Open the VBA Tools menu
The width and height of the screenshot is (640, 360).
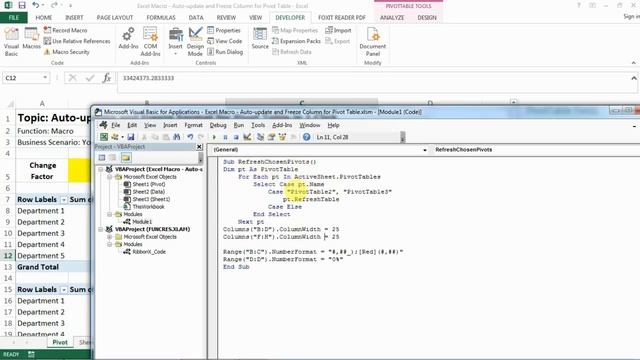[x=258, y=125]
